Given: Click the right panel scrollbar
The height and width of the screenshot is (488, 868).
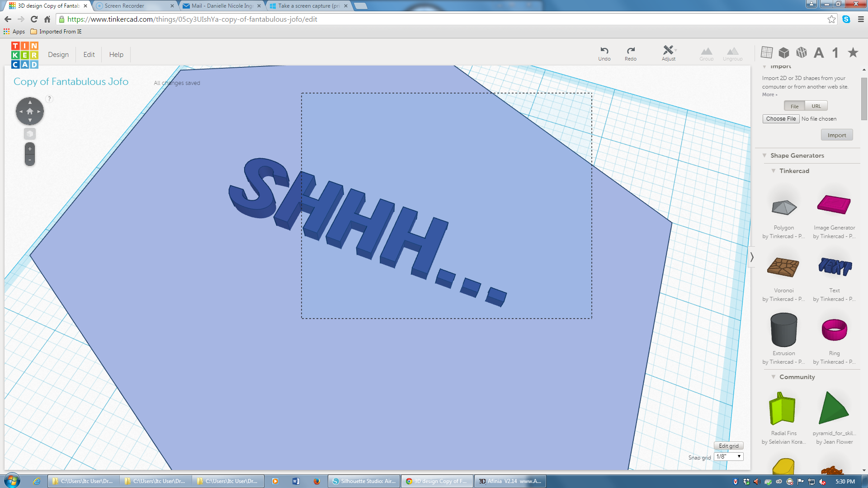Looking at the screenshot, I should (864, 99).
